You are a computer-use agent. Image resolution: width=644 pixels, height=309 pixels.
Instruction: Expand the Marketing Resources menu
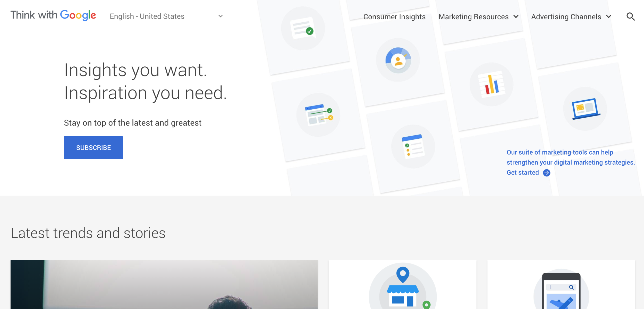tap(478, 17)
